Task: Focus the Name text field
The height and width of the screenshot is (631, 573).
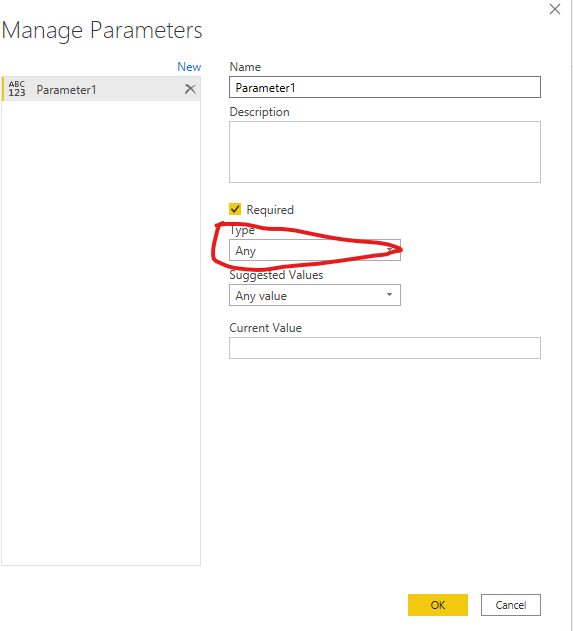Action: coord(385,87)
